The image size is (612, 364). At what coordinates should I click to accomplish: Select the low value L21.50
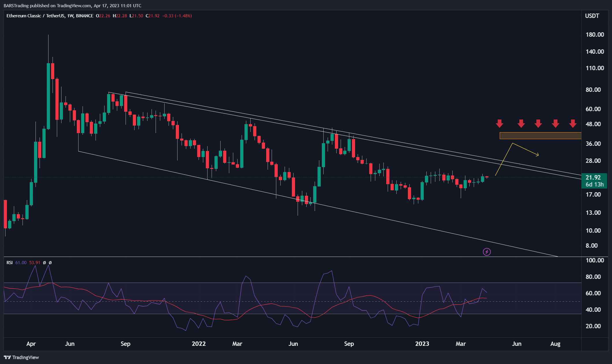click(136, 16)
